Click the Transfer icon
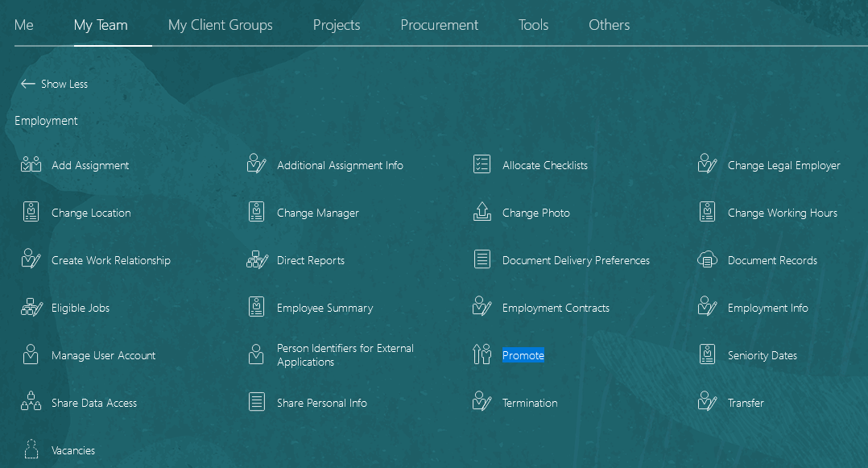868x468 pixels. click(708, 401)
